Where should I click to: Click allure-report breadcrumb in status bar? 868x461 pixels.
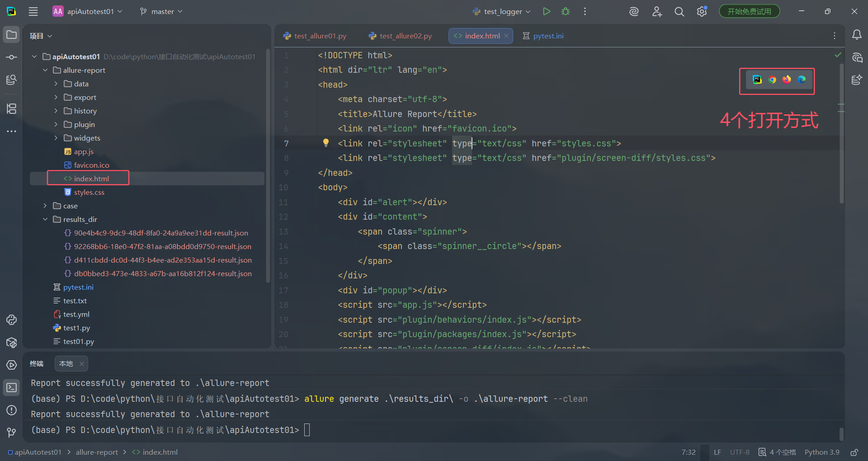click(x=97, y=452)
